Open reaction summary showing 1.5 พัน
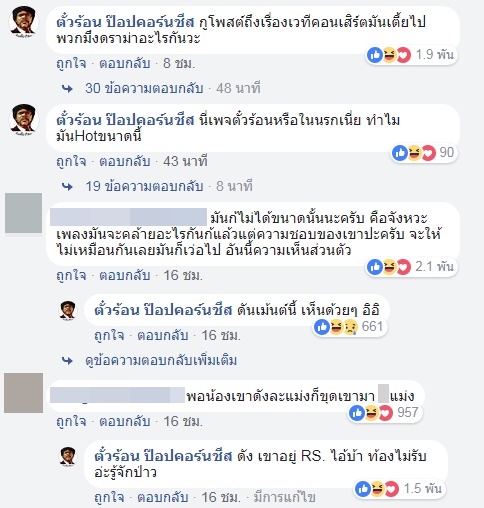Viewport: 484px width, 508px height. (398, 489)
